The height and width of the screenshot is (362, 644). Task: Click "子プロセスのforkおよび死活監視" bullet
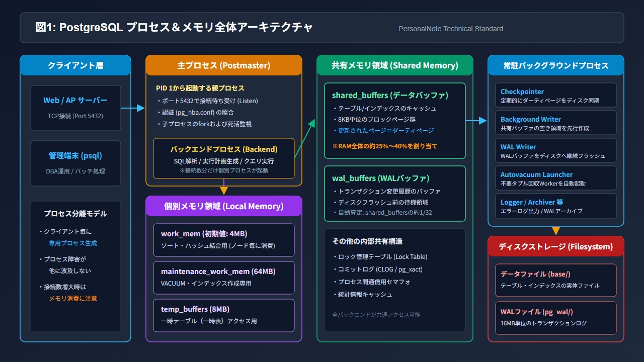pyautogui.click(x=204, y=124)
